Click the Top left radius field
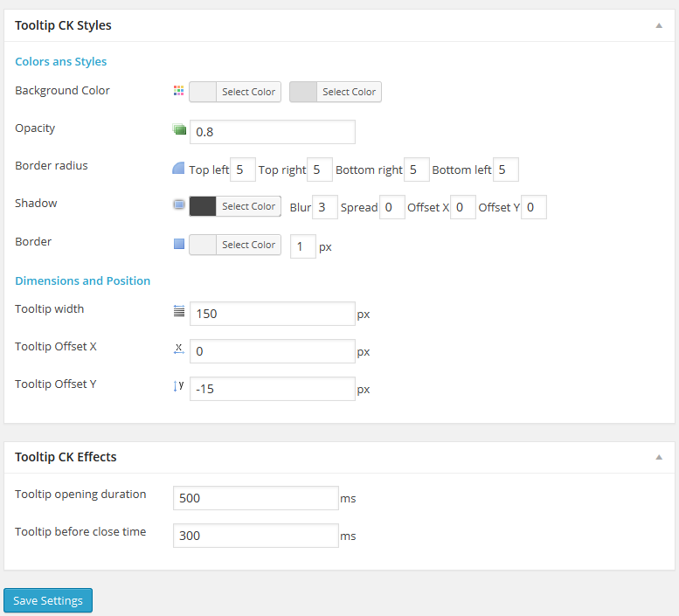This screenshot has width=679, height=616. [x=242, y=170]
